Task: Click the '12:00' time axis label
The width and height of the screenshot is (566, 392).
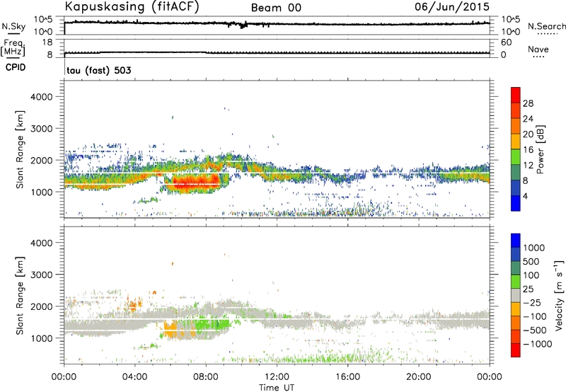Action: 277,377
